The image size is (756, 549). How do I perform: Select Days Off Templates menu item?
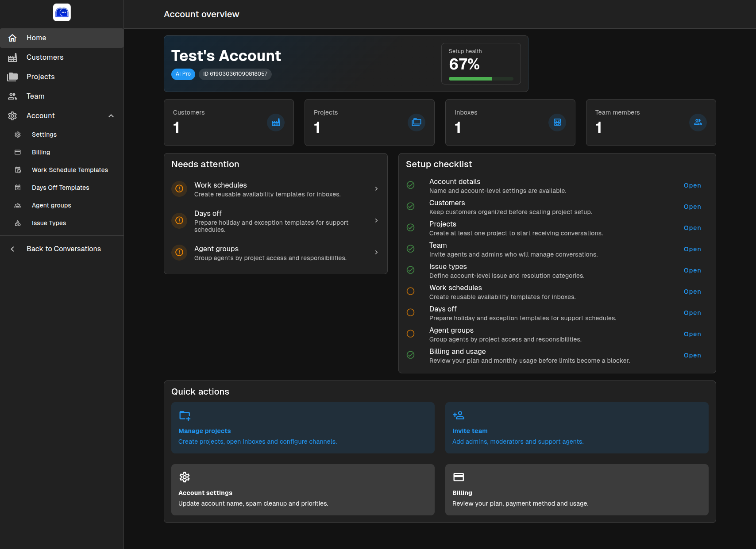(x=62, y=188)
